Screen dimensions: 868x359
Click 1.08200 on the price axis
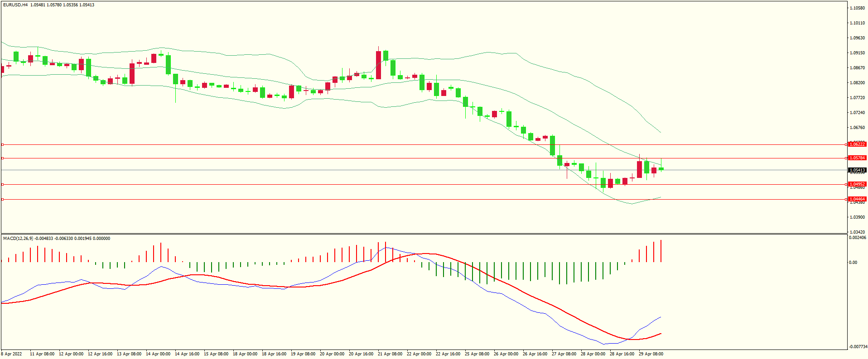pyautogui.click(x=857, y=83)
